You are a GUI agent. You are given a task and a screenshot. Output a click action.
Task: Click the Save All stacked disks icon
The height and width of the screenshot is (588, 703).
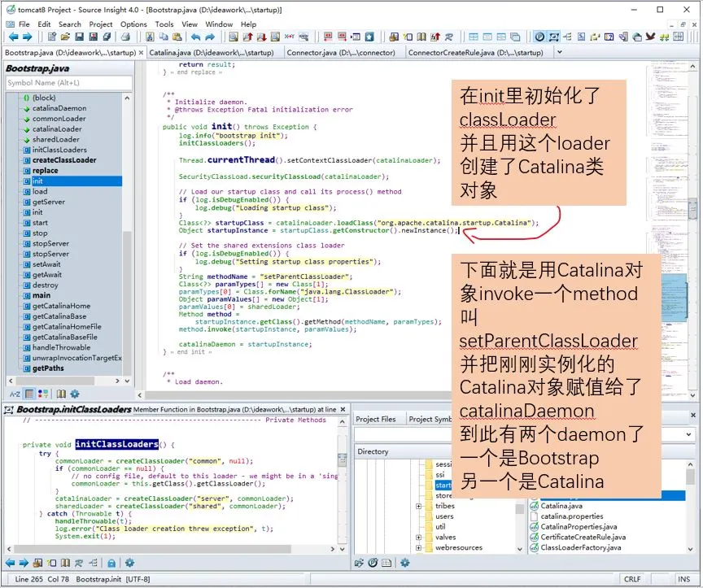pyautogui.click(x=94, y=37)
